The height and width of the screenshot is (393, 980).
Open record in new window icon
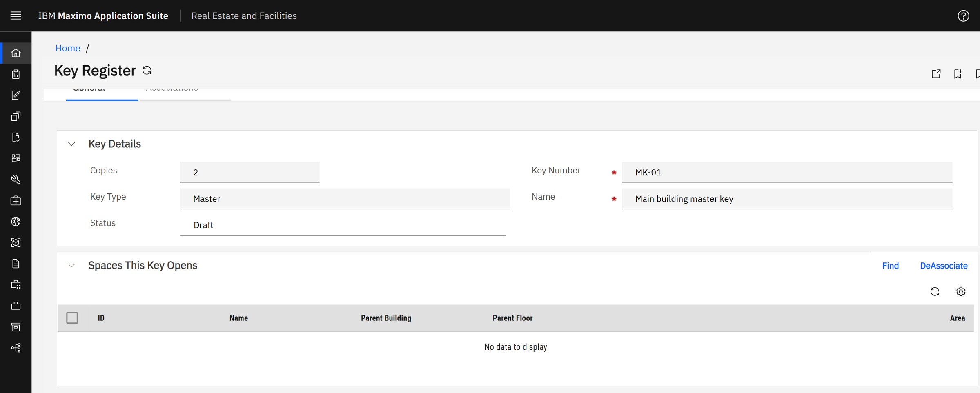coord(936,74)
